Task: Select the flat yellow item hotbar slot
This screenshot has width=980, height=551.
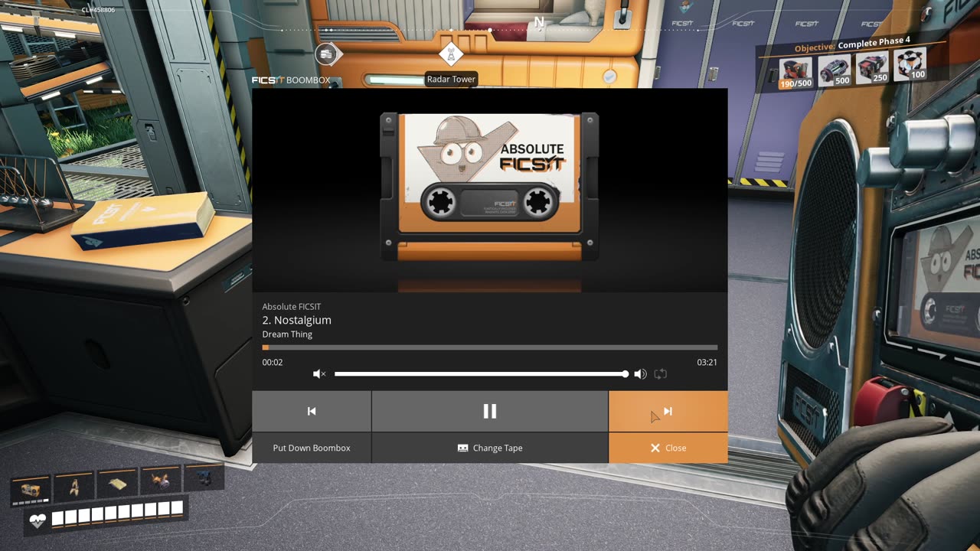Action: click(x=117, y=483)
